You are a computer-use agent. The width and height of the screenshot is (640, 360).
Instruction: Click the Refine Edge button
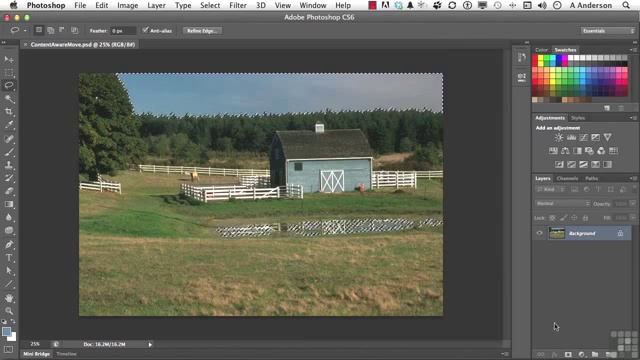202,31
